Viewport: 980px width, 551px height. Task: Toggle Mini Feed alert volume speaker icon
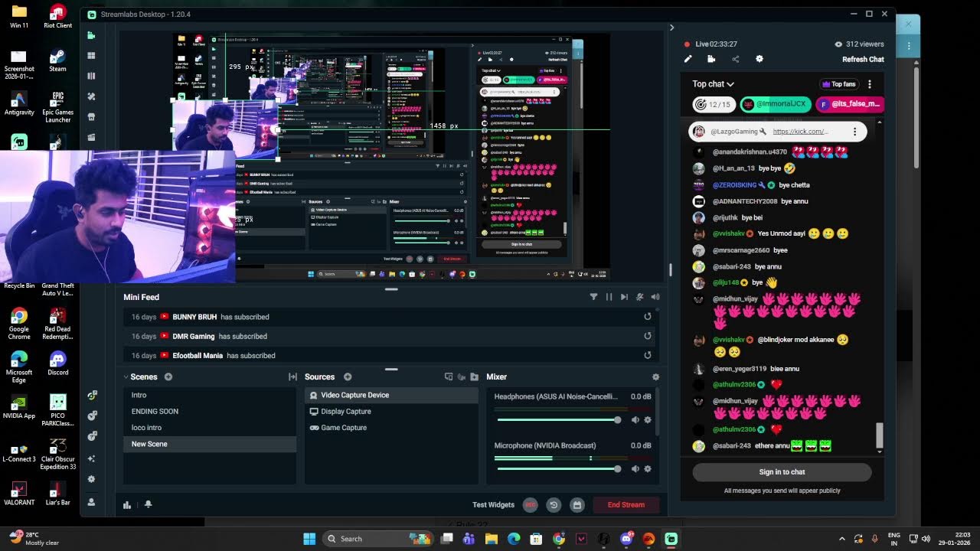[x=655, y=297]
